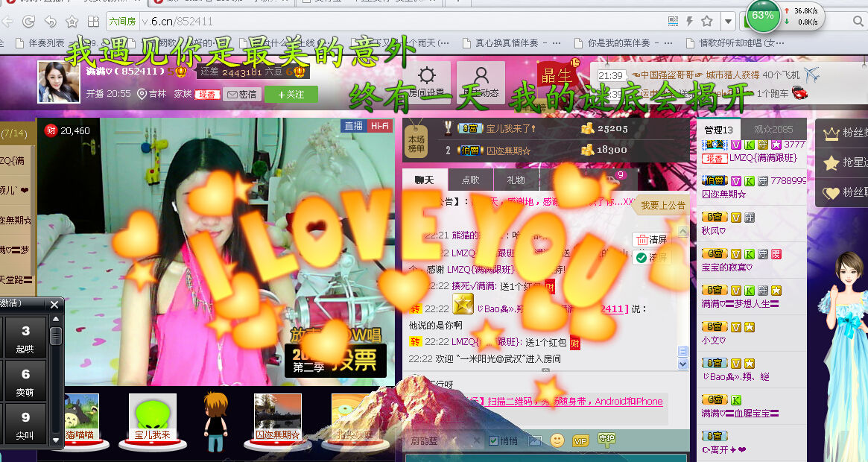
Task: Expand chat area with small up chevron
Action: tap(546, 370)
